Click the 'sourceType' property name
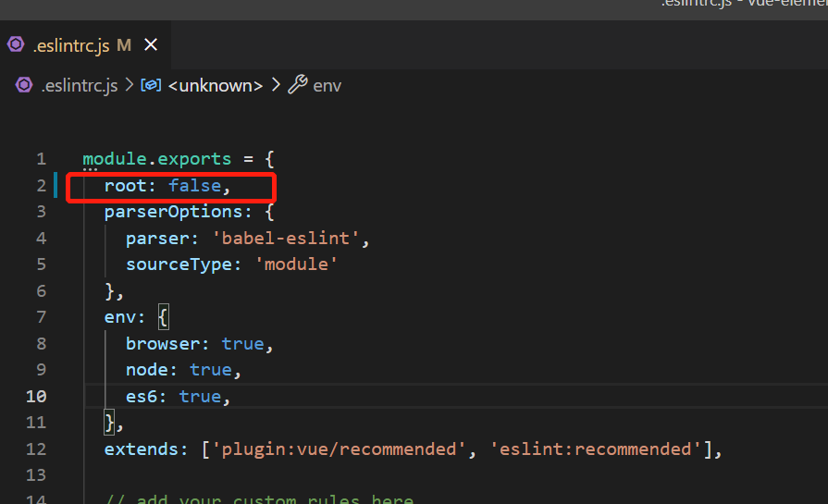 pos(179,264)
